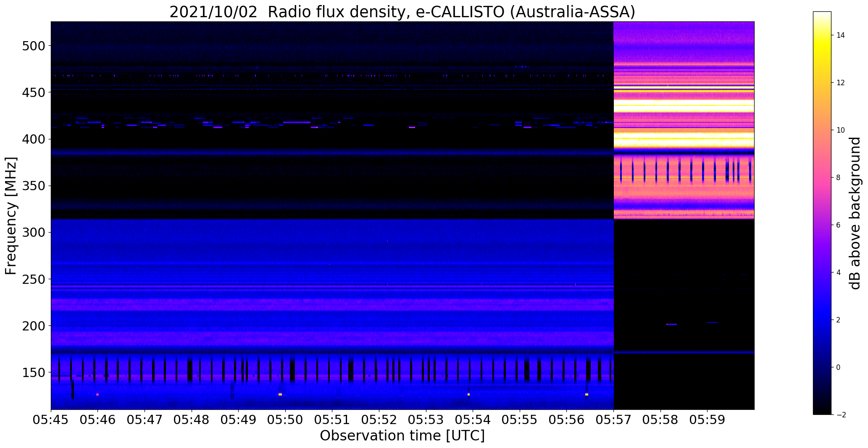
Task: Click the 'Frequency [MHz]' y-axis label
Action: tap(11, 216)
